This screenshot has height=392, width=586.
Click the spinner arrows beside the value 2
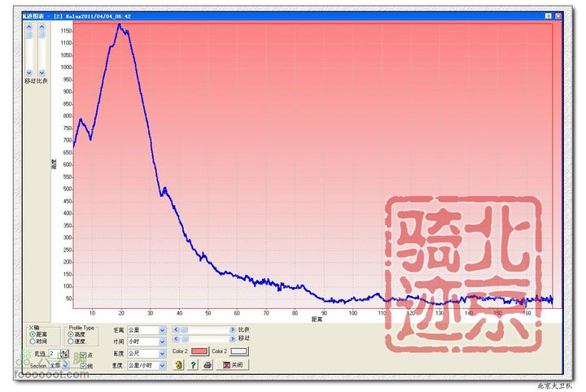[x=64, y=354]
